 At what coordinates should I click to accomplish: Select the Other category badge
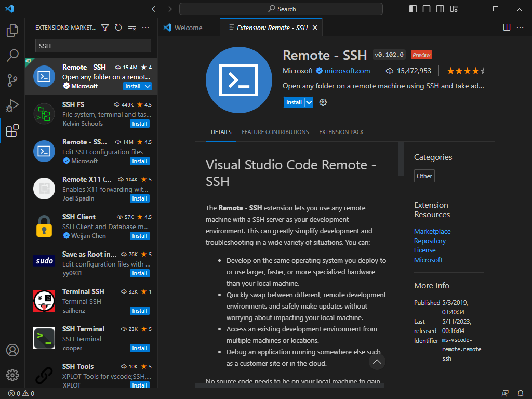click(x=424, y=176)
